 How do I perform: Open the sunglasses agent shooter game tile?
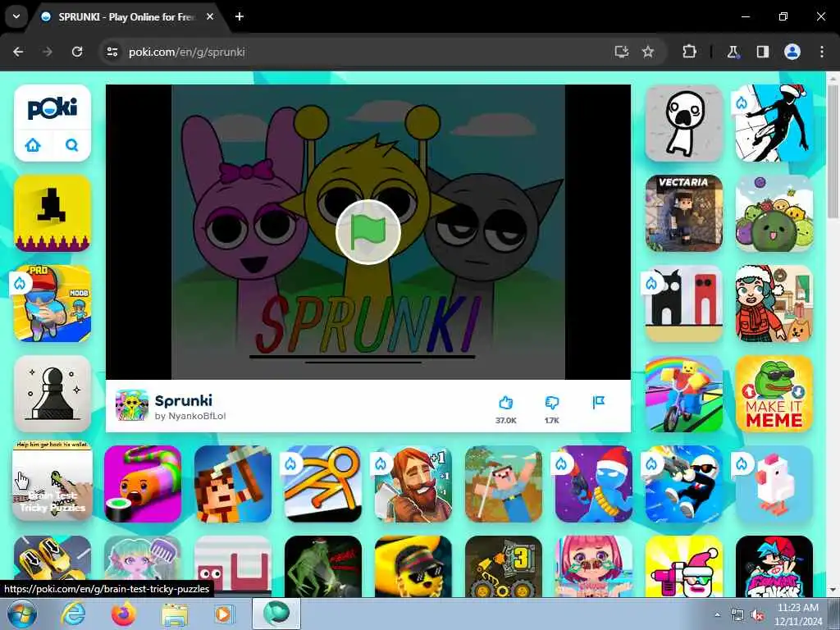(684, 484)
